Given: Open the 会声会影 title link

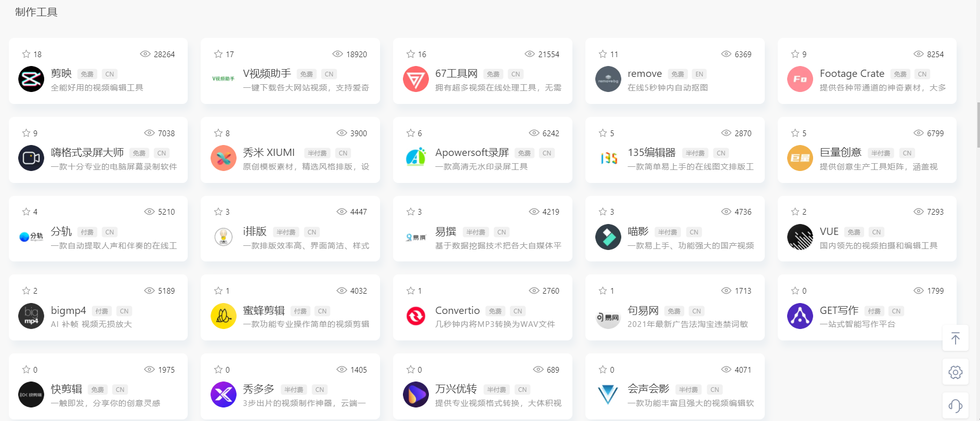Looking at the screenshot, I should [x=648, y=389].
